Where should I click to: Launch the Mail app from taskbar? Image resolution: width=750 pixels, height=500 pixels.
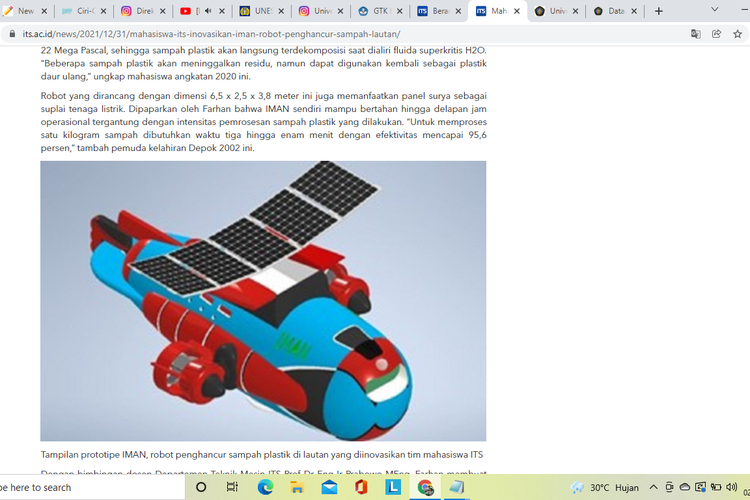329,487
